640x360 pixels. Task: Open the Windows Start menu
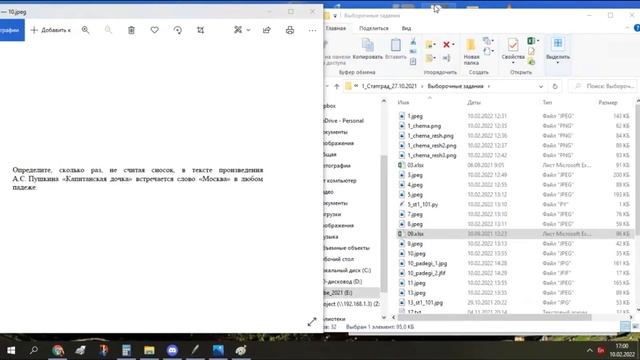point(11,350)
